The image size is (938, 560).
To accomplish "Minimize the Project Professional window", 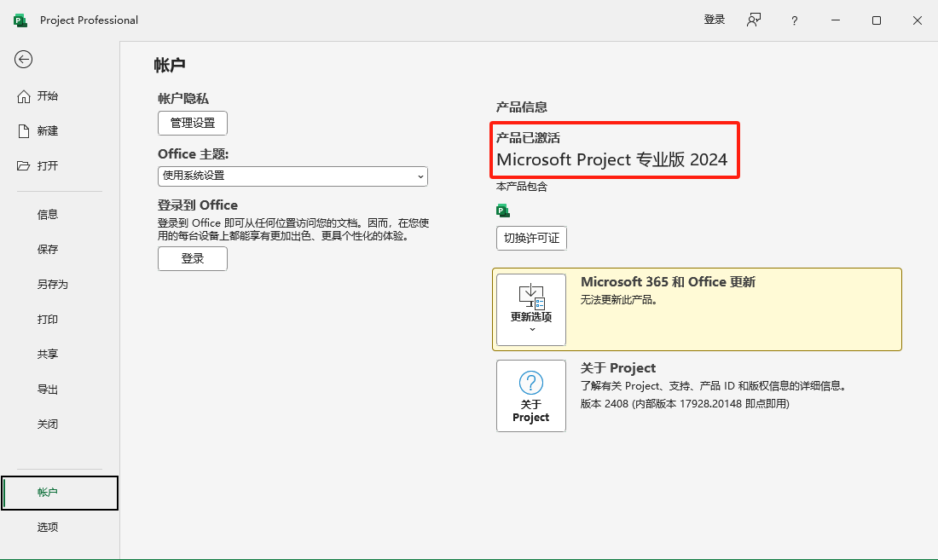I will tap(836, 20).
